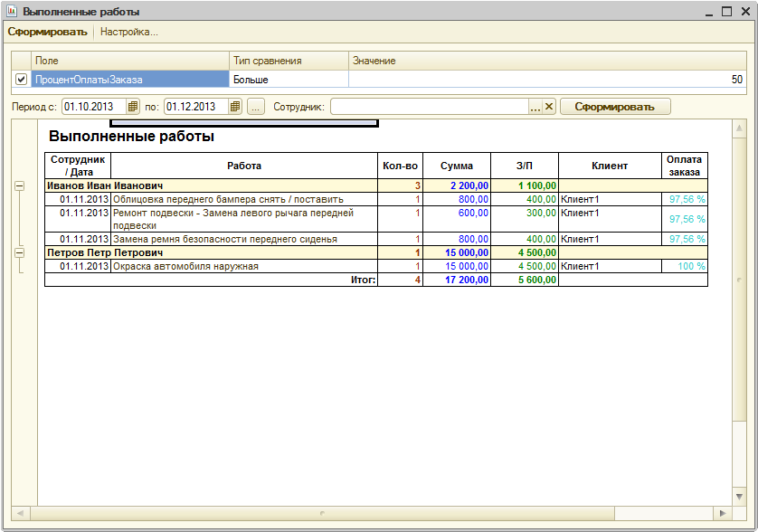Select the Больше comparison type cell
This screenshot has height=532, width=758.
(289, 80)
